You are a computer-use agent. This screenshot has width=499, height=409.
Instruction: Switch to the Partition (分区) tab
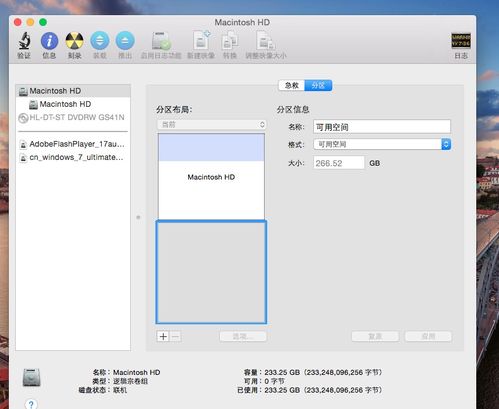coord(318,85)
